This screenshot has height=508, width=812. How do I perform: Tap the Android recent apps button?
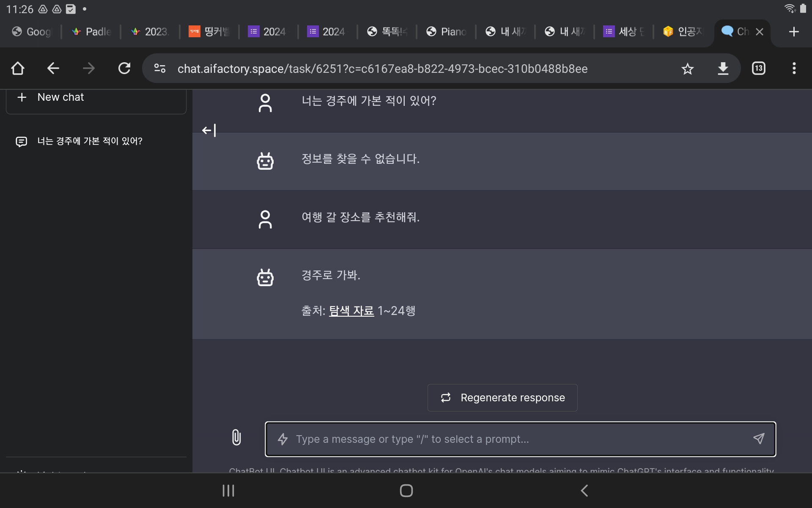point(228,491)
